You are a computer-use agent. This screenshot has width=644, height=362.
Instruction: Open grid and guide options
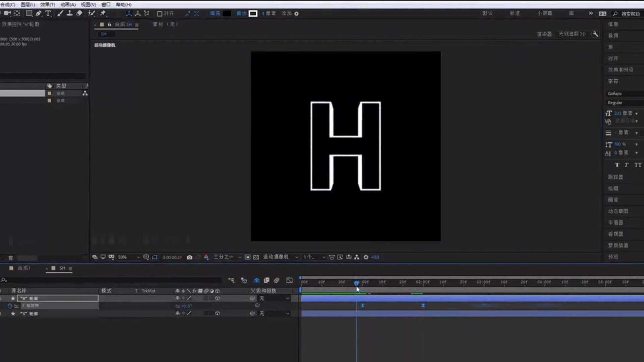click(x=146, y=257)
